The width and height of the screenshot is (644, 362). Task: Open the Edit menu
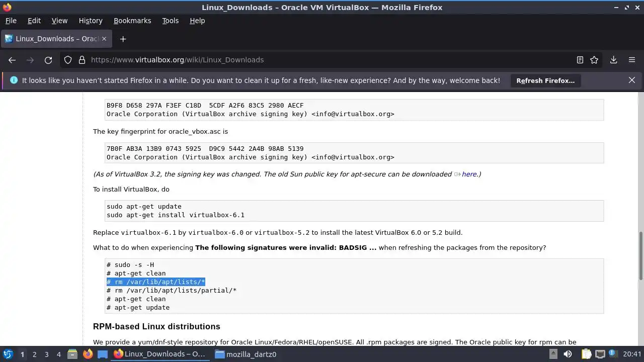[x=34, y=21]
